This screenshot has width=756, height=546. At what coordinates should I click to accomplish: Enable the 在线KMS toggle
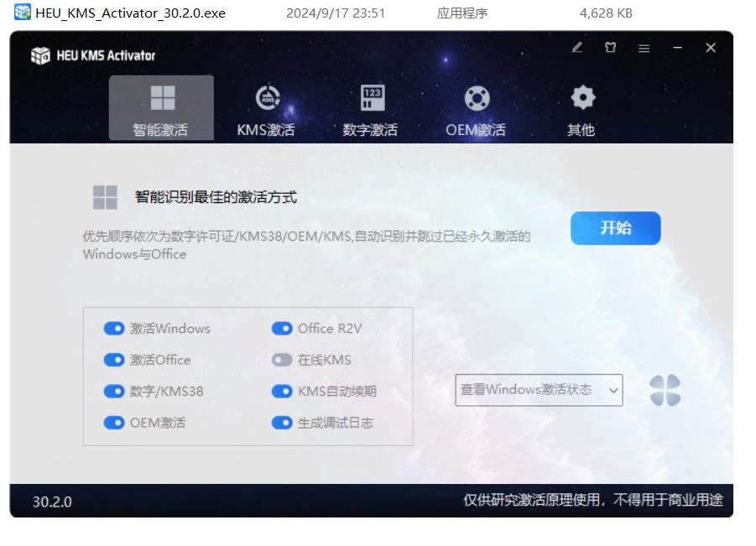(x=282, y=360)
